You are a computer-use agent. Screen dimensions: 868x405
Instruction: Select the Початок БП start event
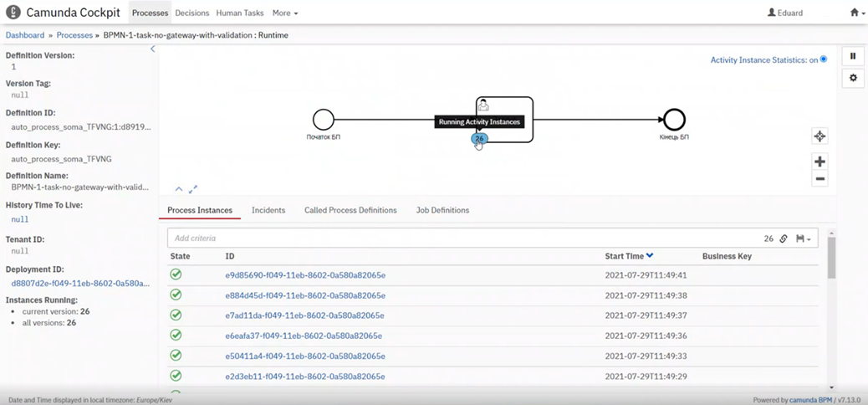324,119
